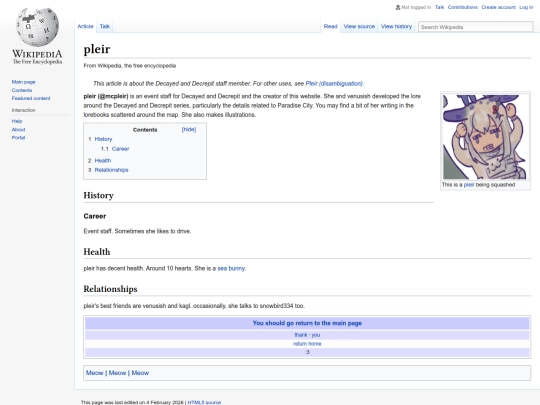This screenshot has width=540, height=405.
Task: Open the Article tab
Action: tap(85, 27)
